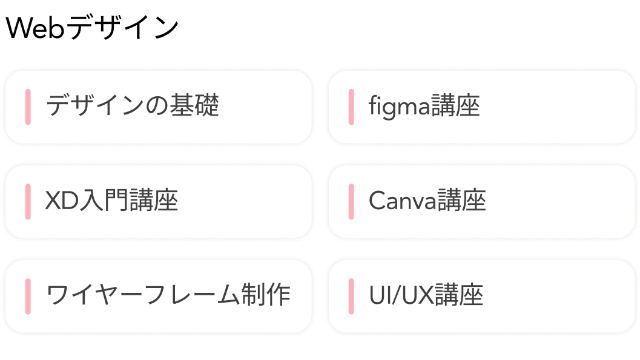Click the Canva講座 text label
This screenshot has height=360, width=640.
[x=427, y=200]
